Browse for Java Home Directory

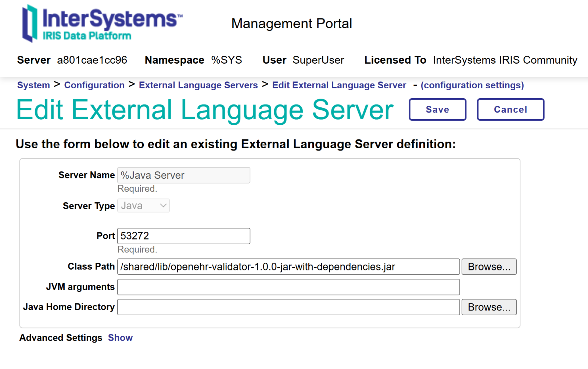[x=489, y=307]
